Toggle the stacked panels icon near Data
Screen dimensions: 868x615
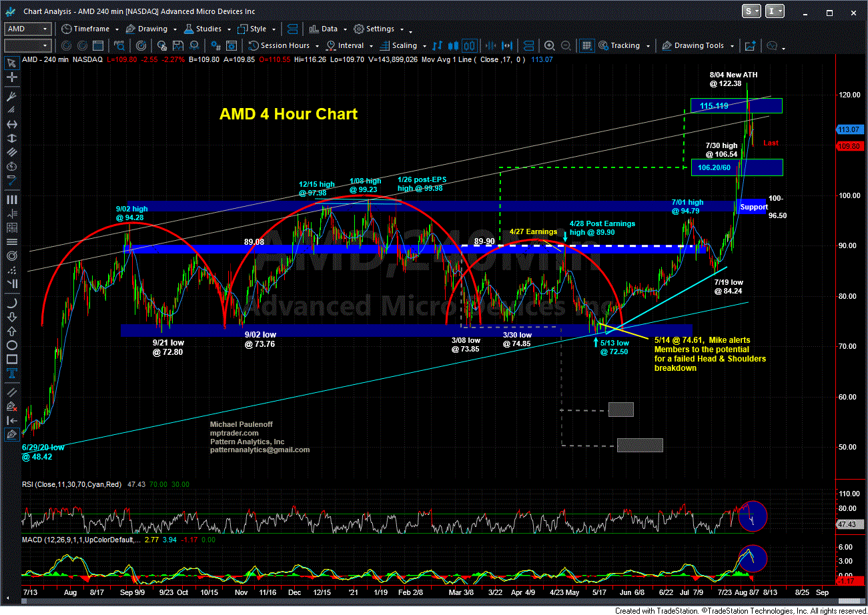point(292,29)
